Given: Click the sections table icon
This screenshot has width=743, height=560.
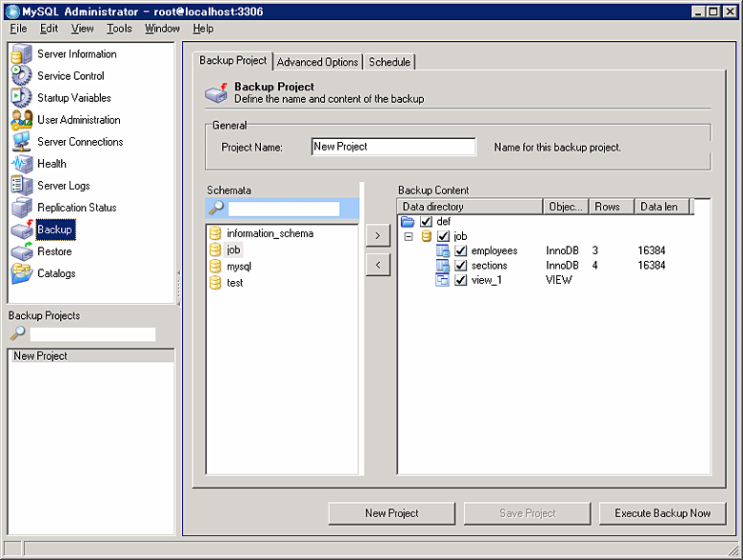Looking at the screenshot, I should [x=443, y=266].
